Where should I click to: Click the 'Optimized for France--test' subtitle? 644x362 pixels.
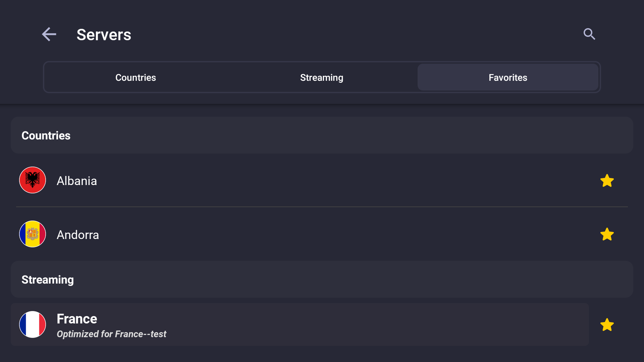[x=111, y=334]
